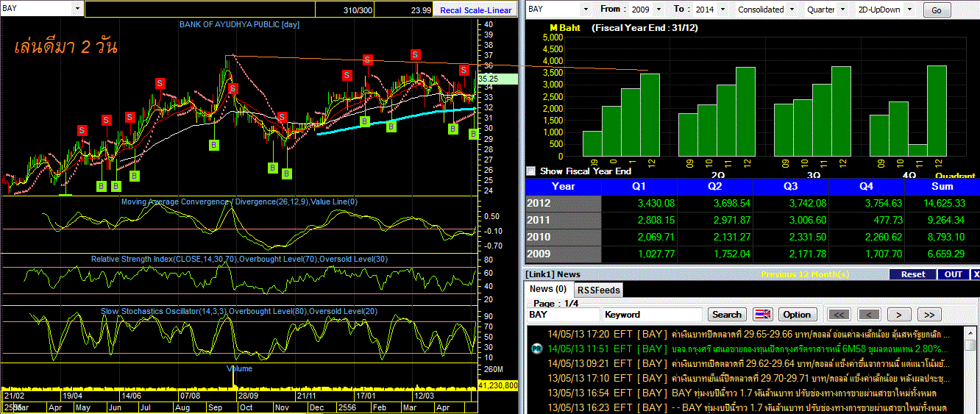
Task: Click the Slow Stochastics Oscillator title
Action: [239, 311]
